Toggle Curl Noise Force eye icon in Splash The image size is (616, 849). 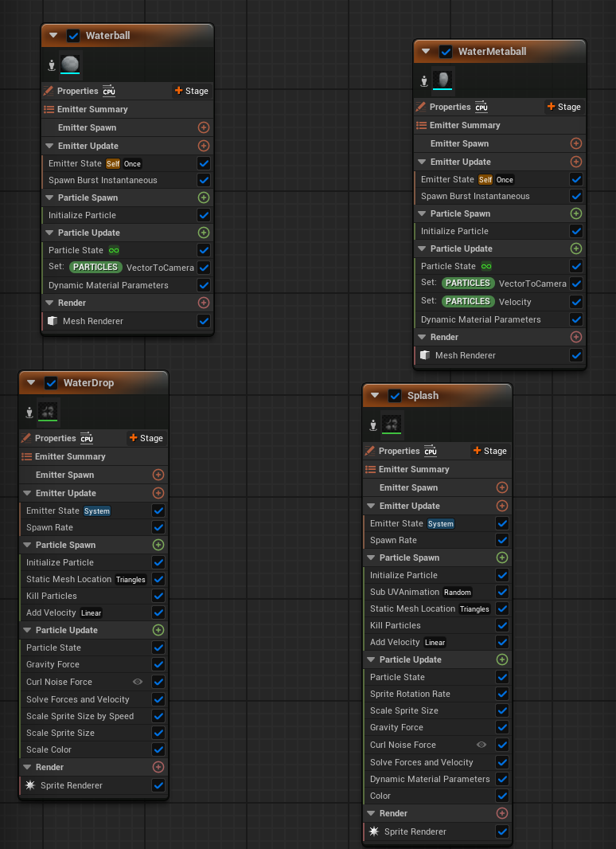pos(481,745)
